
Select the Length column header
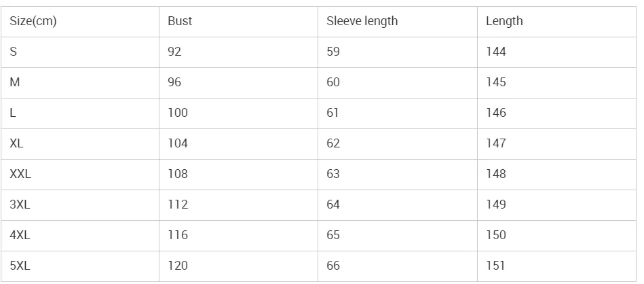[504, 21]
